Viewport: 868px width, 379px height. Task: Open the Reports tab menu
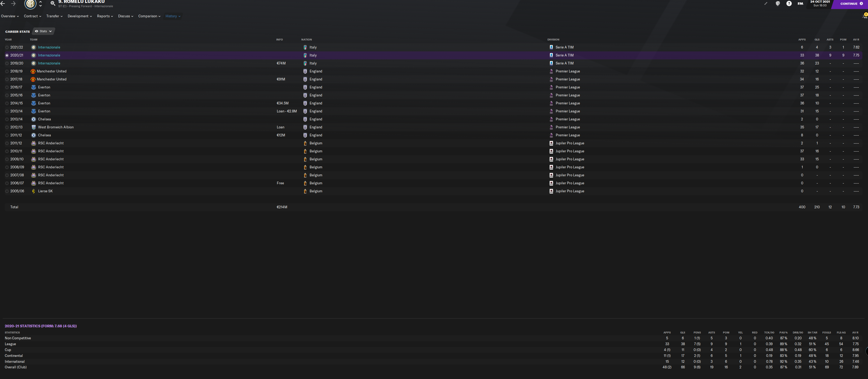pos(105,16)
